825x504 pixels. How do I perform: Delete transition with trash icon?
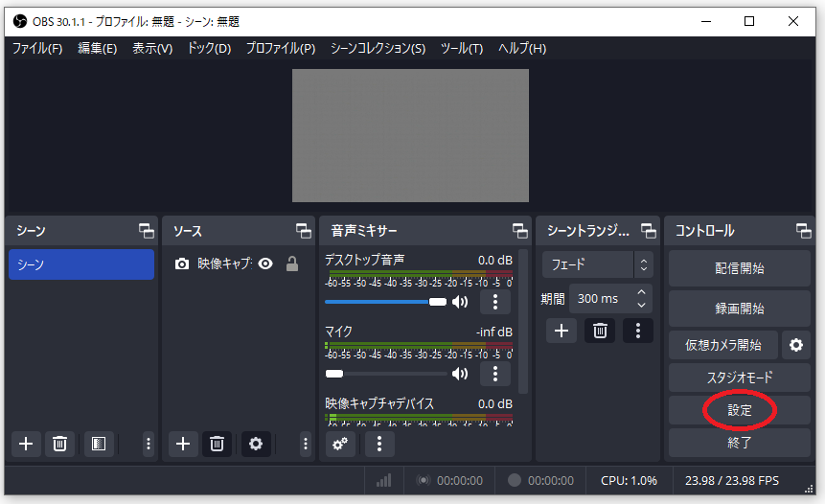click(x=600, y=331)
